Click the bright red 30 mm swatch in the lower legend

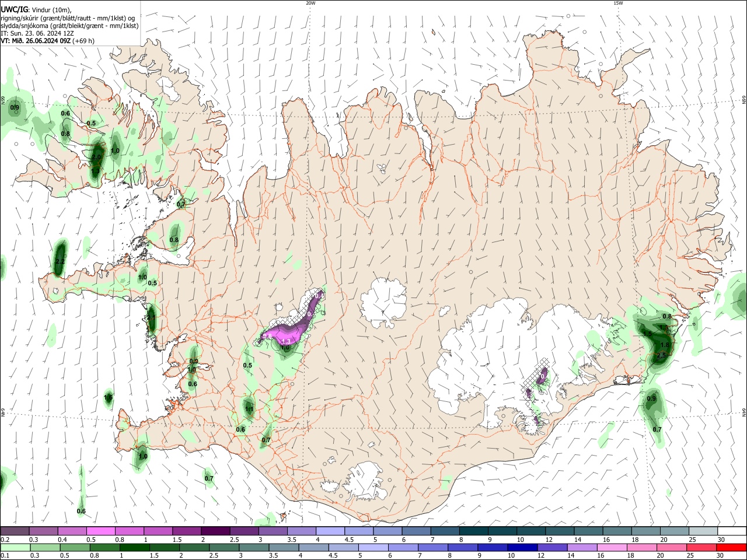[731, 548]
